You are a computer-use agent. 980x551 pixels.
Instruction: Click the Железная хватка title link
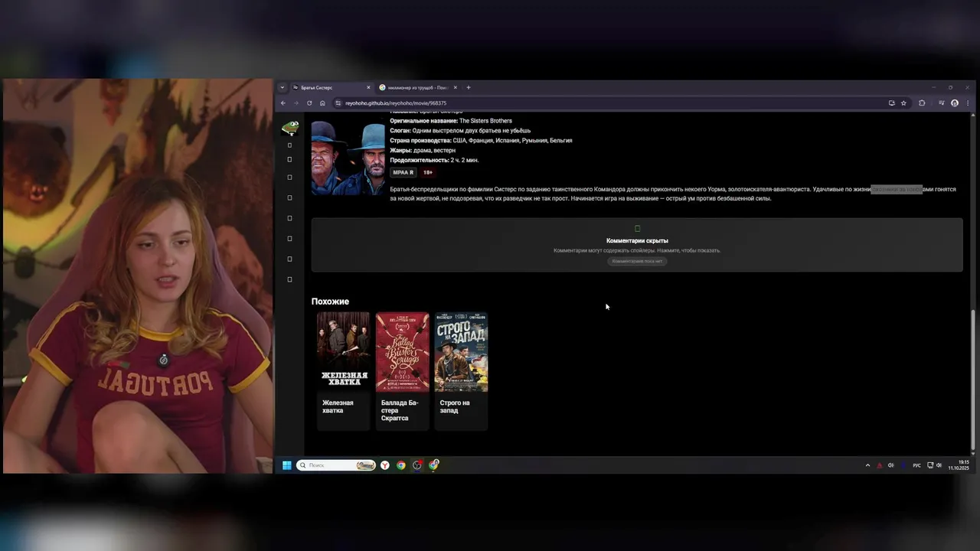coord(338,406)
